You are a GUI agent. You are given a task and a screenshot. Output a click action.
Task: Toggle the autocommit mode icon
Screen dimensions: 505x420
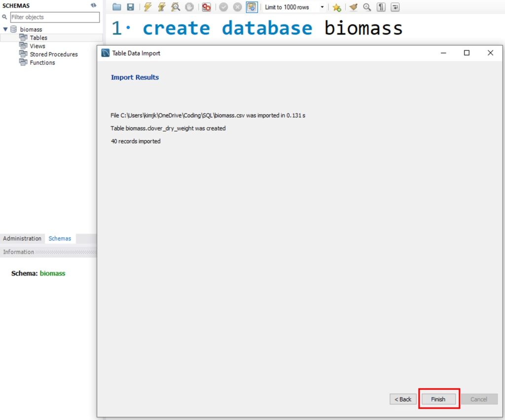tap(252, 7)
